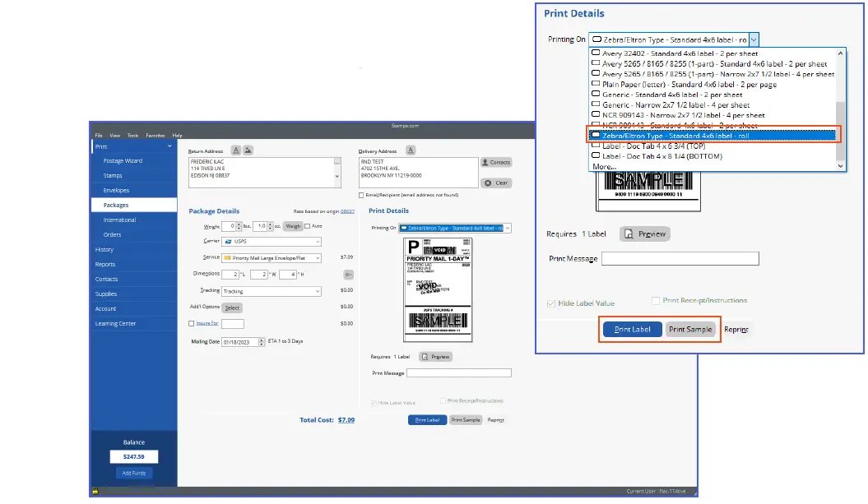Click the Total Cost $7.09 link
This screenshot has width=868, height=504.
(346, 420)
